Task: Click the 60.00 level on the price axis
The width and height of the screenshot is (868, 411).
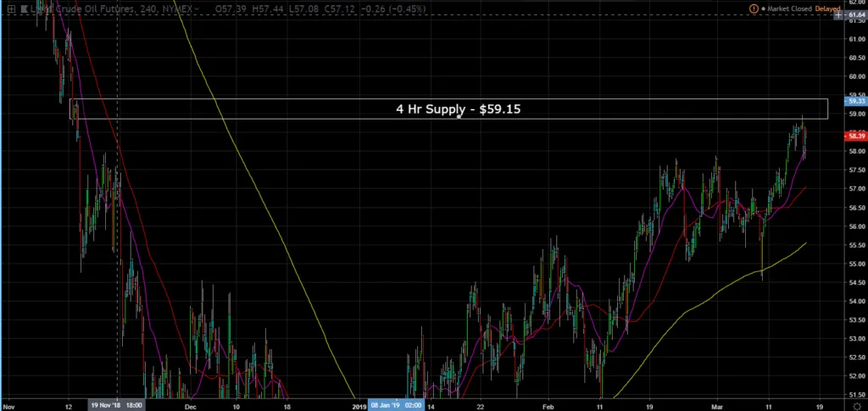Action: point(856,76)
